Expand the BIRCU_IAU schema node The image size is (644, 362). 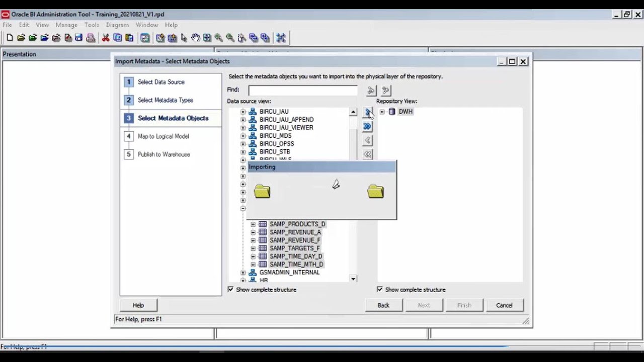pos(243,112)
